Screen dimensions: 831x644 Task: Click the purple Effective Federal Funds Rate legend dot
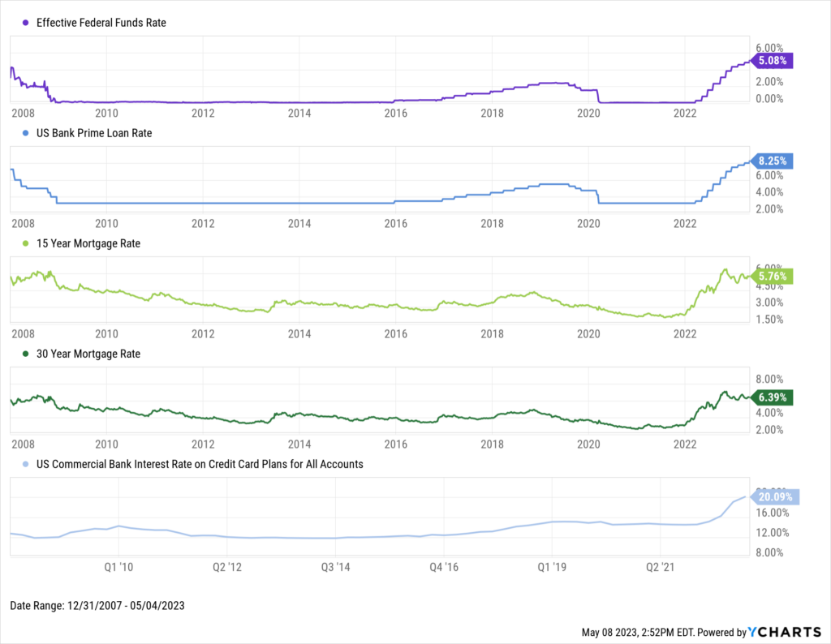[x=24, y=23]
